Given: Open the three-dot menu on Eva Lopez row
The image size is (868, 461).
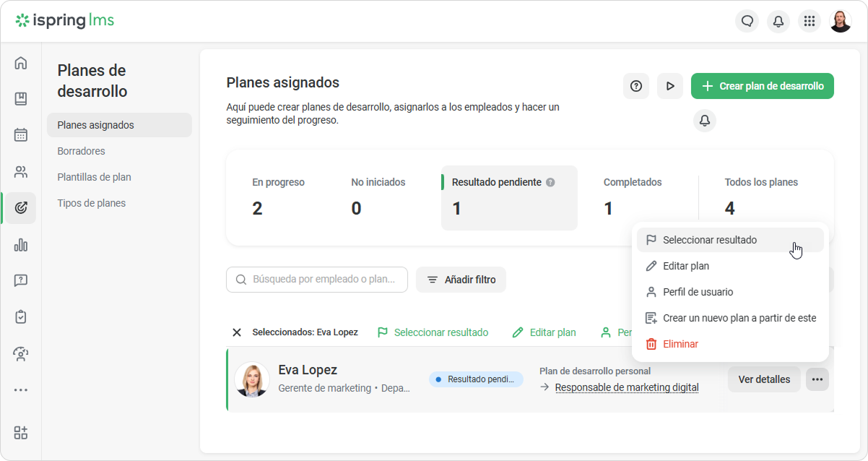Looking at the screenshot, I should (x=817, y=379).
